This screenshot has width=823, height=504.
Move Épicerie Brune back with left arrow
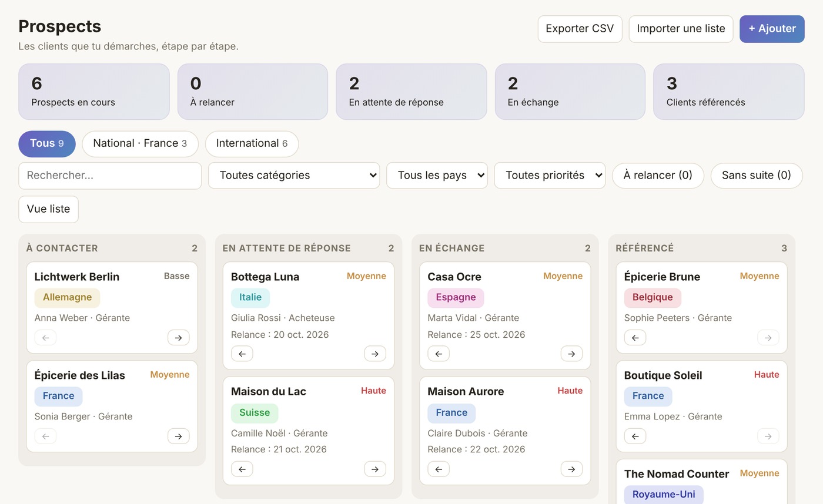click(635, 337)
